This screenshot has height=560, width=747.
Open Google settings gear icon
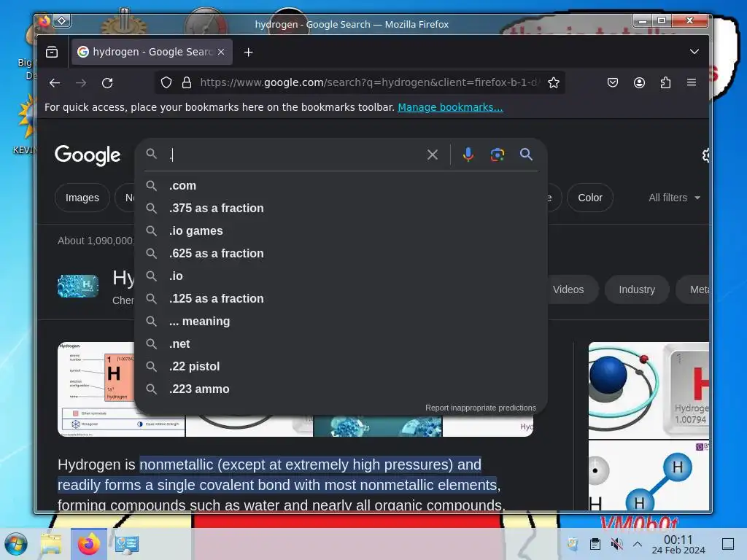(706, 155)
